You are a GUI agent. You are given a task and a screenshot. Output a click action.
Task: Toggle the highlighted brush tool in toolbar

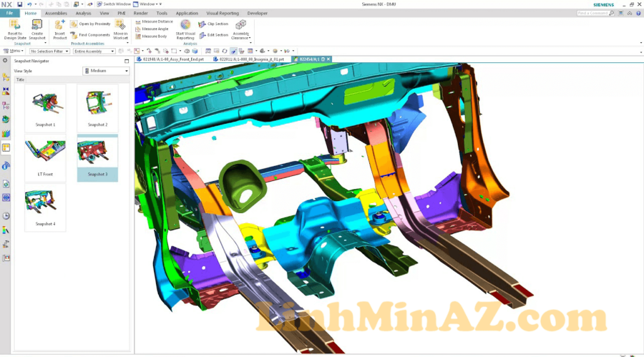pos(233,51)
